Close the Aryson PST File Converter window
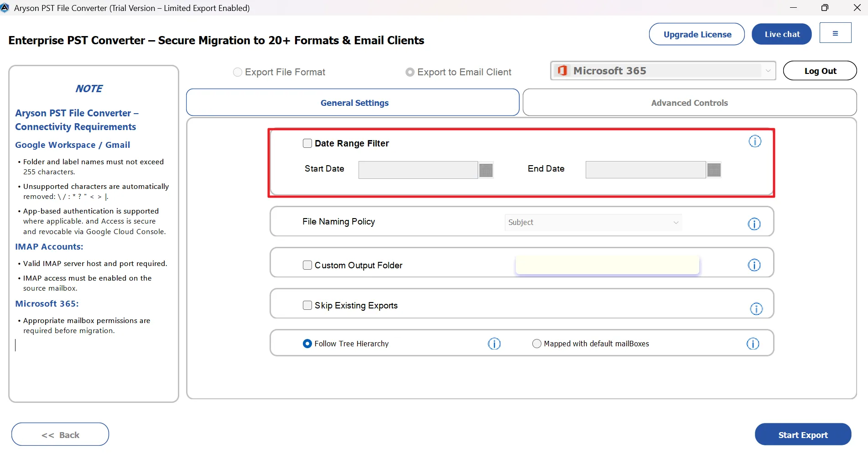Screen dimensions: 868x454 pyautogui.click(x=857, y=8)
